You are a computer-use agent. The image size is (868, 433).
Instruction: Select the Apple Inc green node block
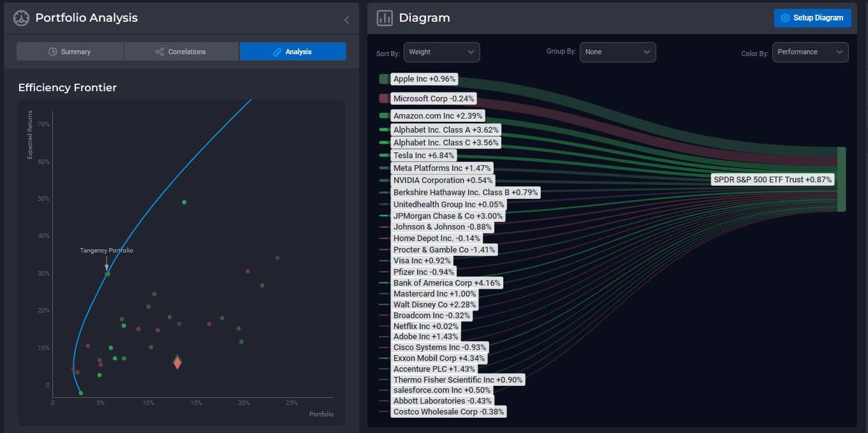pos(383,79)
